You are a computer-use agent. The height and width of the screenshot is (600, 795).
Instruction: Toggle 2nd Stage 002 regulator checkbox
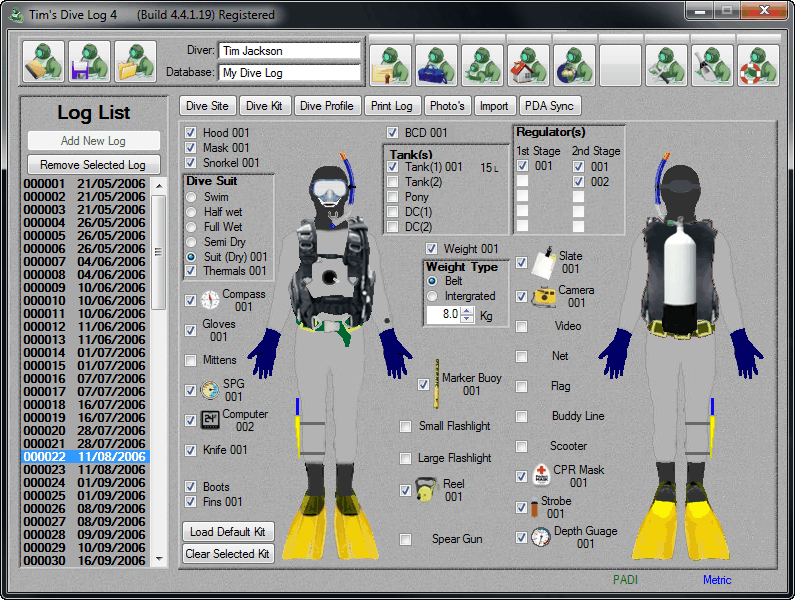pos(579,182)
